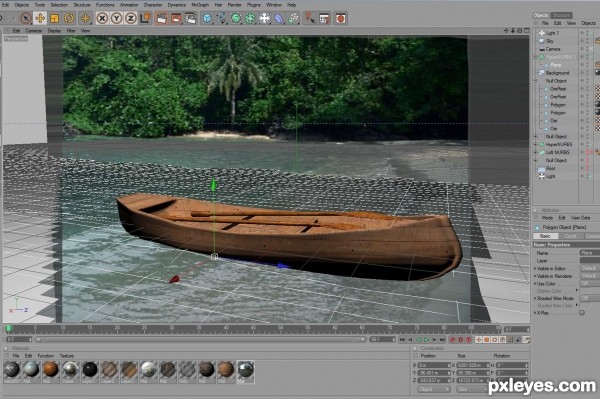Render the active view with clapperboard icon
Screen dimensions: 600x399
(x=161, y=18)
